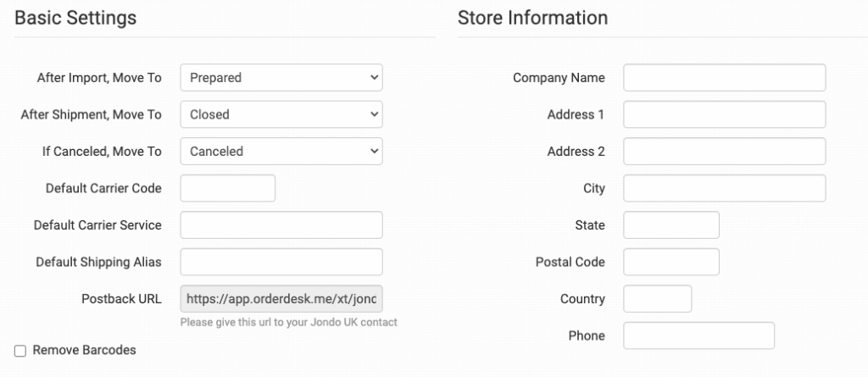The height and width of the screenshot is (377, 868).
Task: Focus the Postal Code field
Action: [x=671, y=262]
